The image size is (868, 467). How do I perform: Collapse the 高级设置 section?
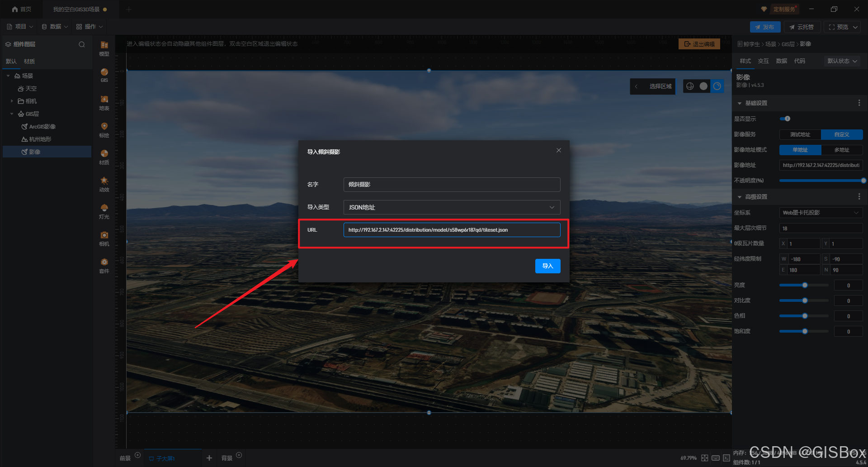tap(740, 197)
